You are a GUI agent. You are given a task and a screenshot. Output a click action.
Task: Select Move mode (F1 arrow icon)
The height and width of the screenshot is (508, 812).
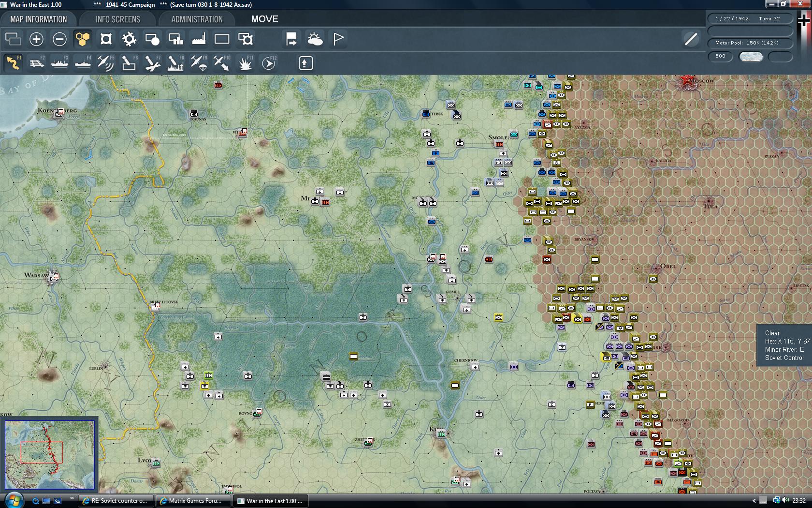[x=13, y=63]
